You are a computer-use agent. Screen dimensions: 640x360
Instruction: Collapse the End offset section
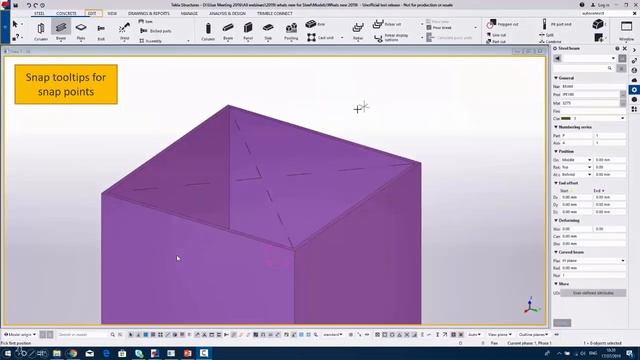coord(556,183)
